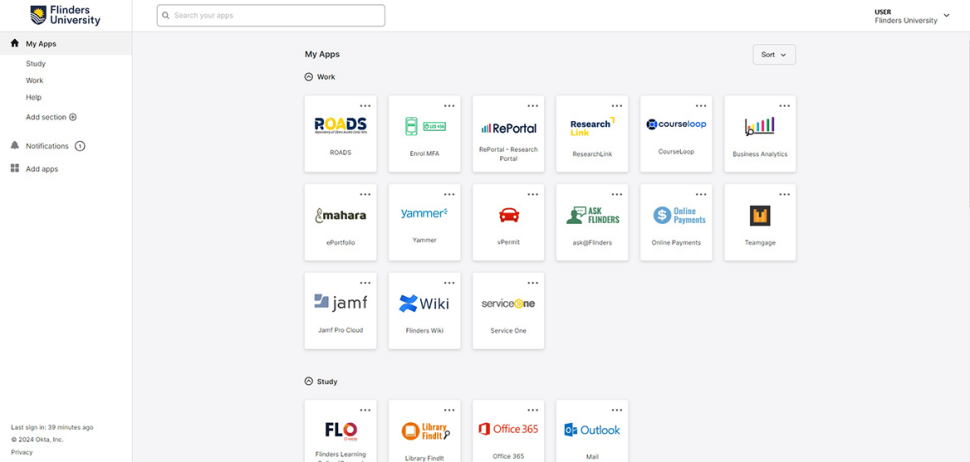
Task: Click the Add apps grid icon
Action: [15, 168]
